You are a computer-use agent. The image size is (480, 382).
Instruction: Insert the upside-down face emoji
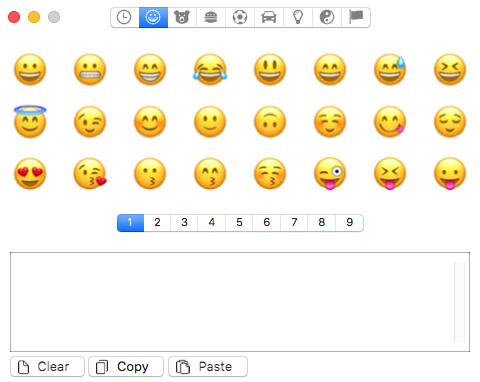(270, 122)
